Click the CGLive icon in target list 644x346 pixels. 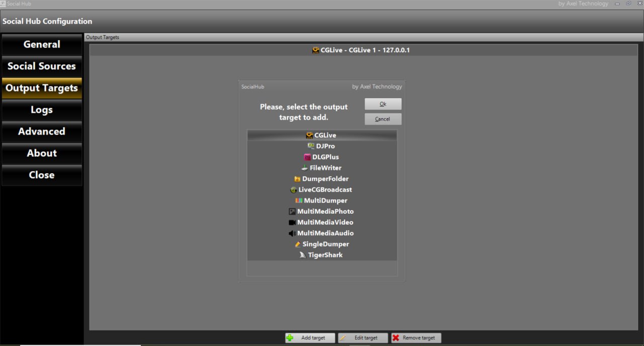309,135
